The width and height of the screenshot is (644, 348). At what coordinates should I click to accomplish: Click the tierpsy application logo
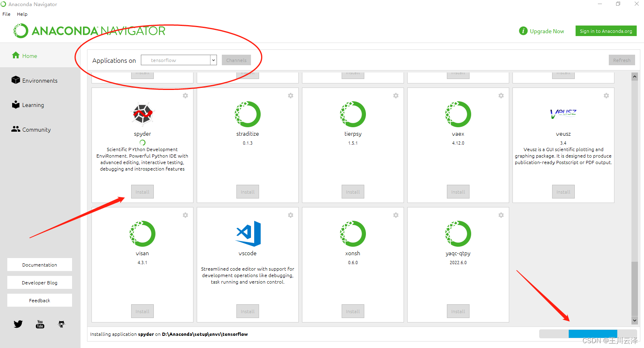point(353,114)
